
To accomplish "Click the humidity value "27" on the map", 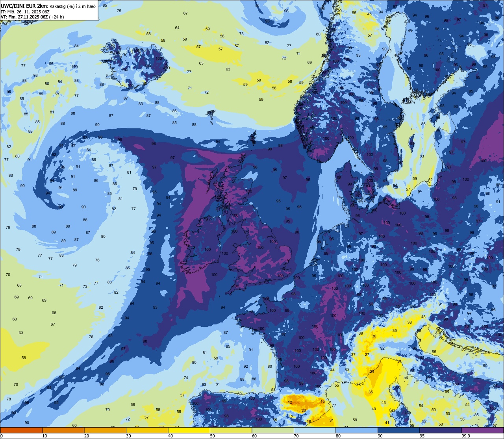I will point(367,355).
